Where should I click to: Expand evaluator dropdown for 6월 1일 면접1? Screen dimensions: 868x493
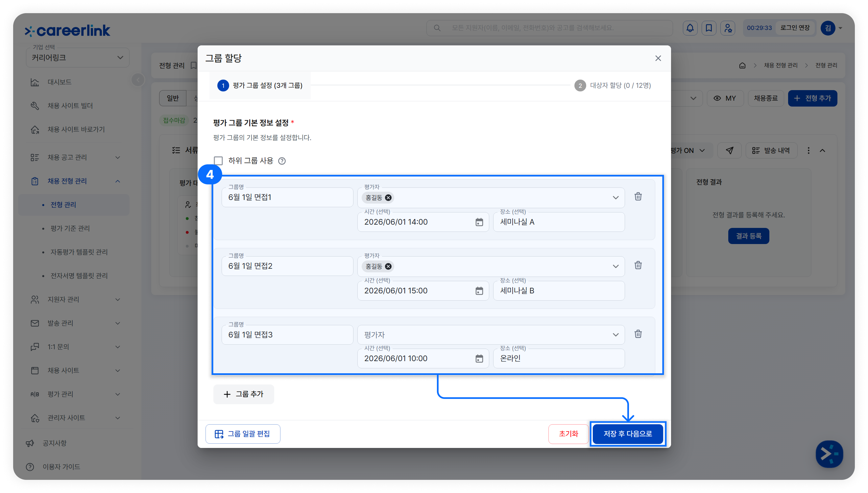pyautogui.click(x=615, y=198)
